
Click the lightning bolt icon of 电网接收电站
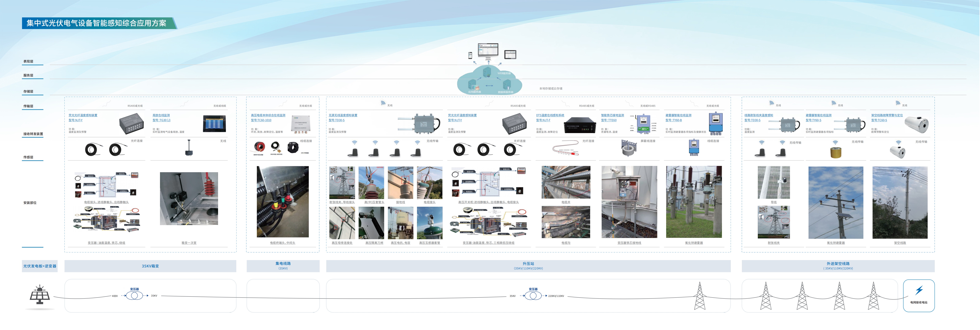click(919, 290)
